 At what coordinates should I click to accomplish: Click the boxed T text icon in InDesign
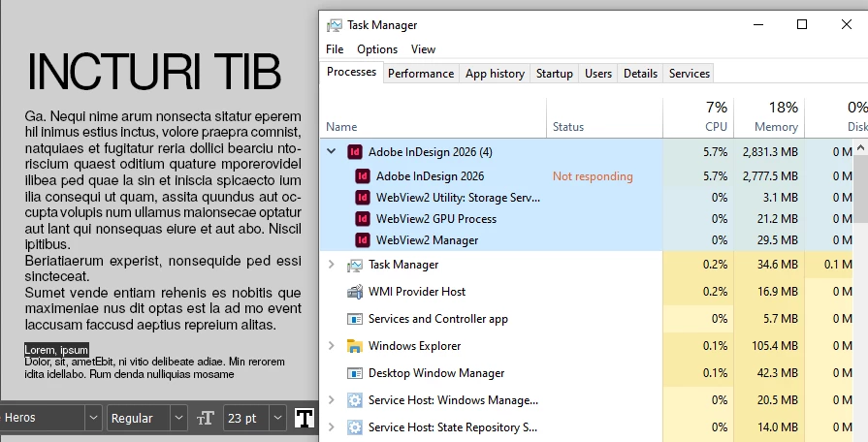[x=304, y=418]
